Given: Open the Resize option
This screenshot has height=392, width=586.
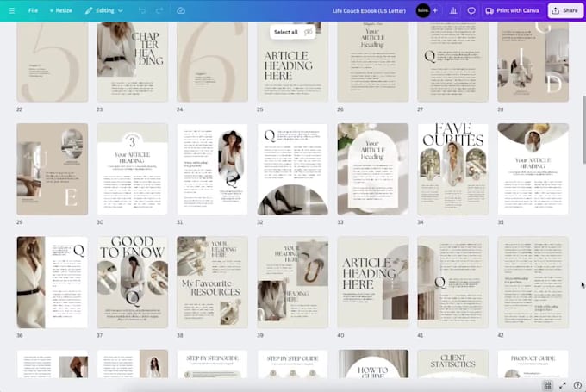Looking at the screenshot, I should [60, 10].
